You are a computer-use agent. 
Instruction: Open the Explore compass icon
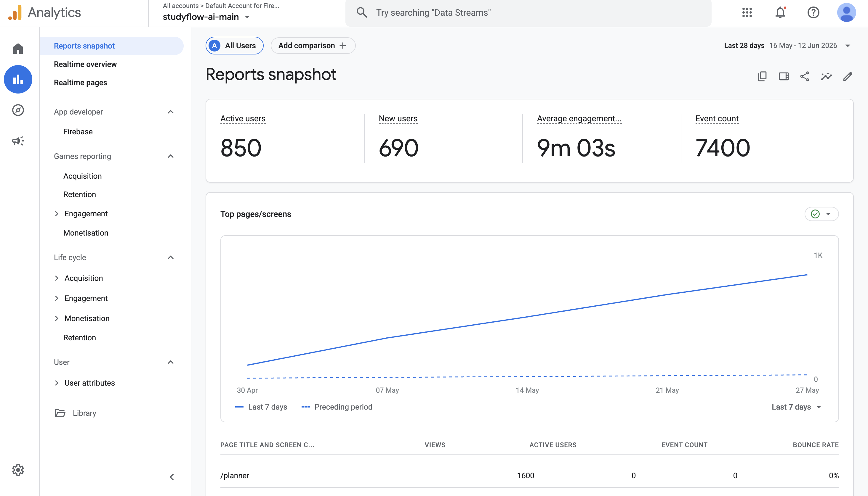18,110
